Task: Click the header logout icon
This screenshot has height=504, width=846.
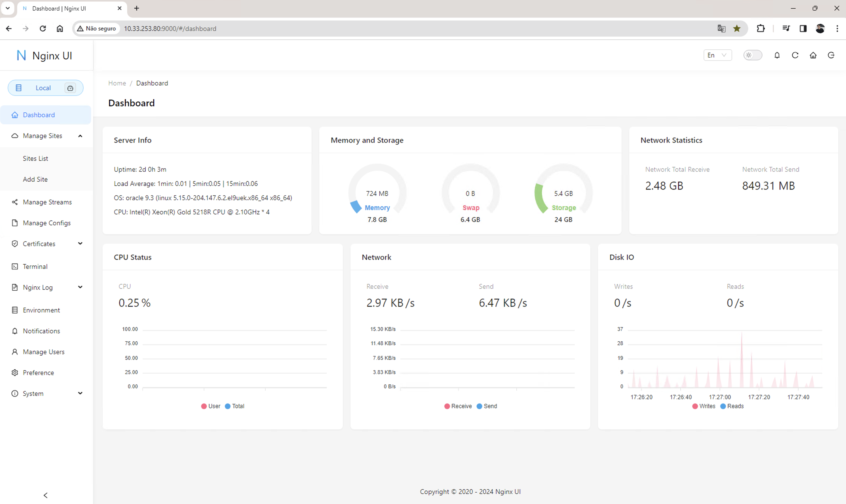Action: tap(831, 55)
